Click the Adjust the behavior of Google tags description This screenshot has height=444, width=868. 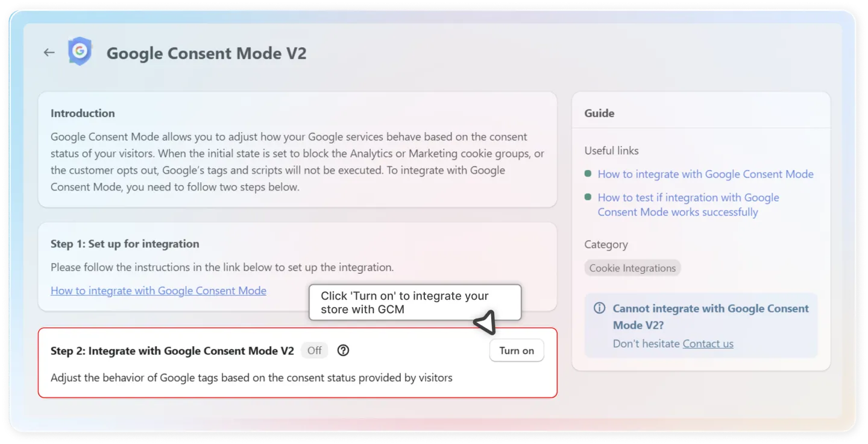click(x=251, y=378)
